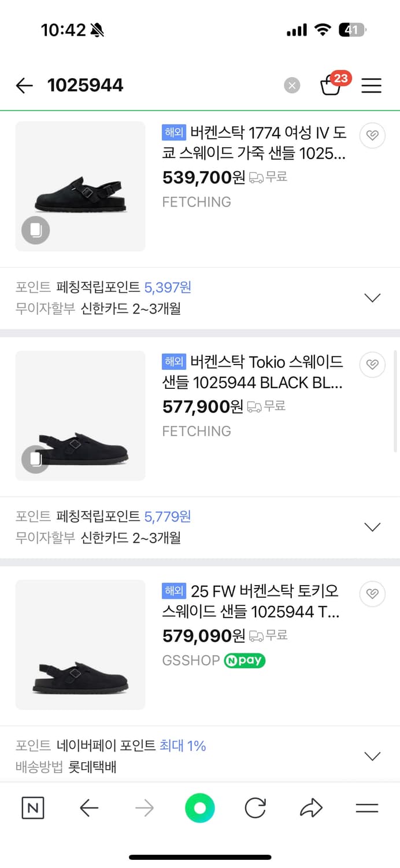
Task: Tap the green home button in bottom bar
Action: click(199, 808)
